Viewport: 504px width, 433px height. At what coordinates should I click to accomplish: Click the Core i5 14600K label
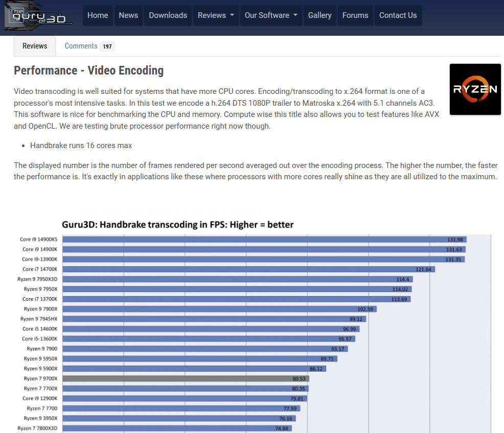[40, 329]
